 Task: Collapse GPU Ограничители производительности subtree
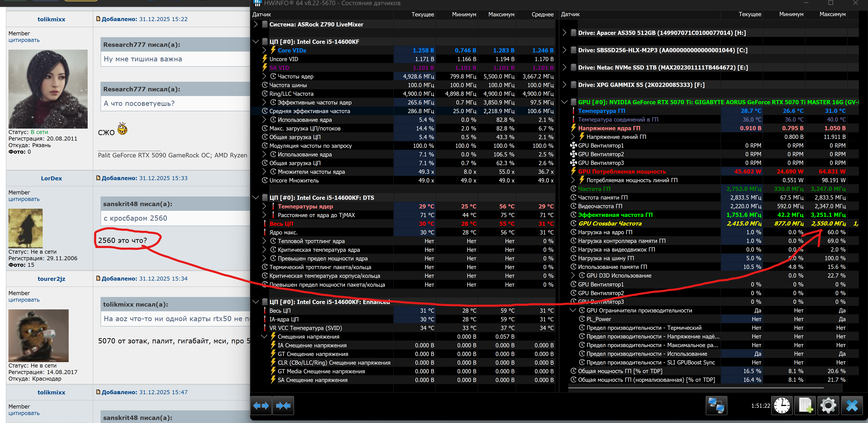[x=573, y=310]
